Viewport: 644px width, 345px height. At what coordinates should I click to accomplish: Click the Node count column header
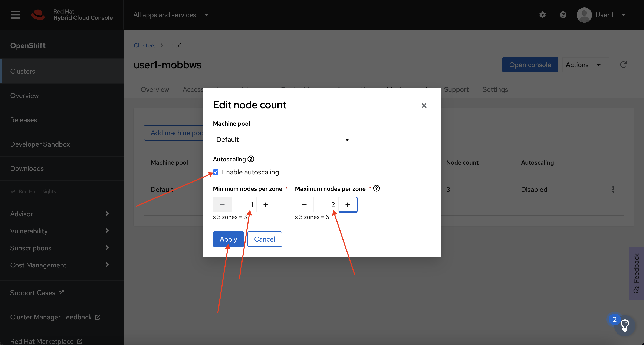[x=462, y=162]
